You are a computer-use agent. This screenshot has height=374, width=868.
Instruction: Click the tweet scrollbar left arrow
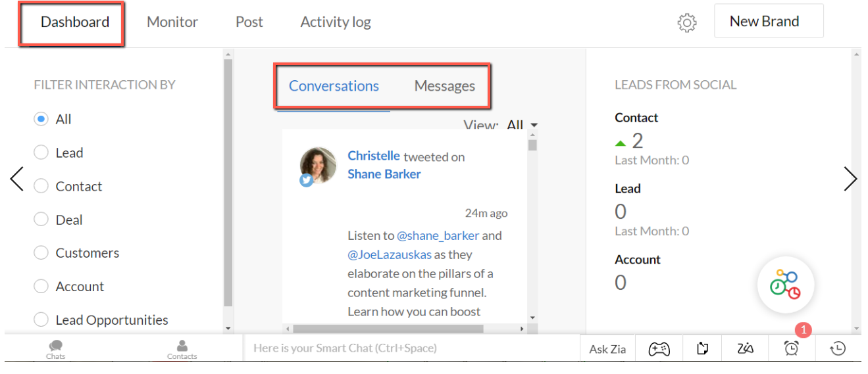click(x=287, y=329)
